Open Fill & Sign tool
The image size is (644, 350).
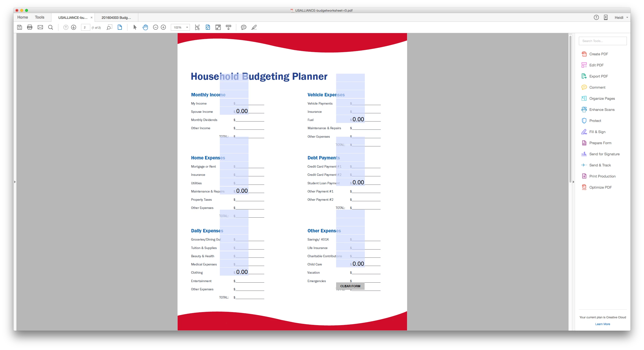tap(597, 132)
